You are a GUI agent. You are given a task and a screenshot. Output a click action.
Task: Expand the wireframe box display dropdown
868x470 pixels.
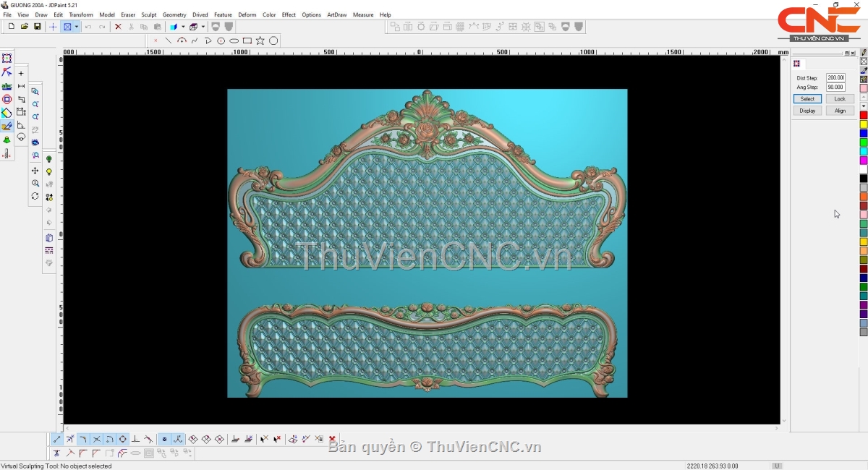(203, 27)
